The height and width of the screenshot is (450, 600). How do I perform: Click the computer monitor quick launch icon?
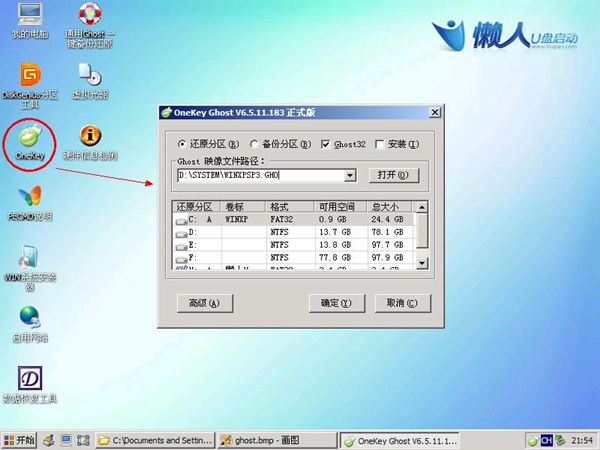pos(66,440)
